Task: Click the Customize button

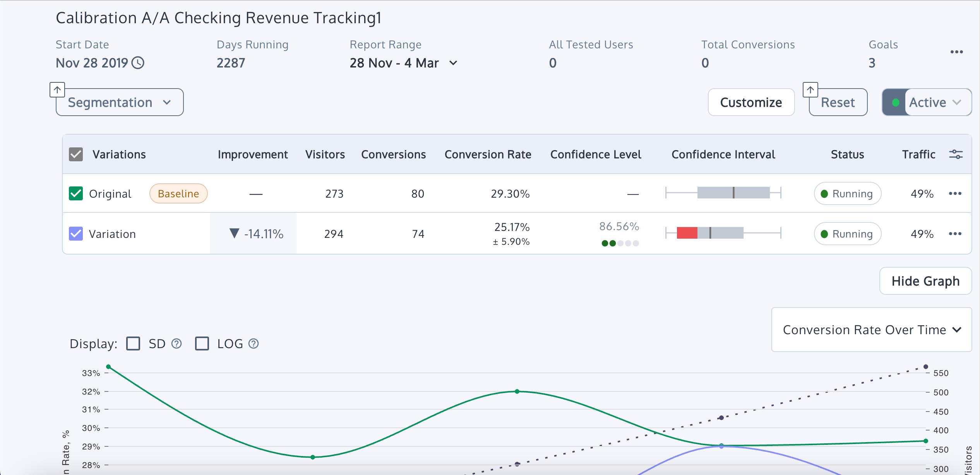Action: [x=751, y=103]
